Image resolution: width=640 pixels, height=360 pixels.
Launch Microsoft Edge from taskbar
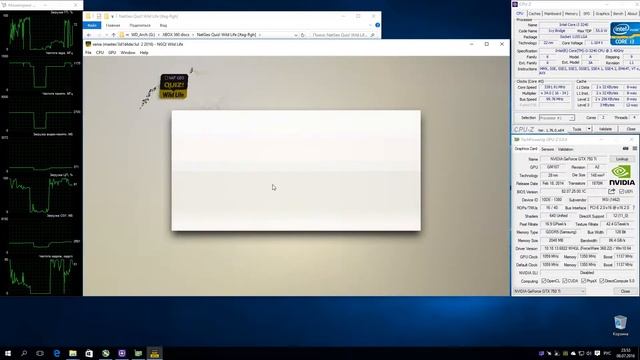[57, 353]
